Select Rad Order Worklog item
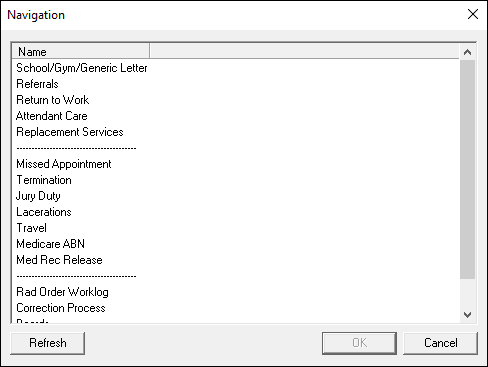 pos(62,292)
